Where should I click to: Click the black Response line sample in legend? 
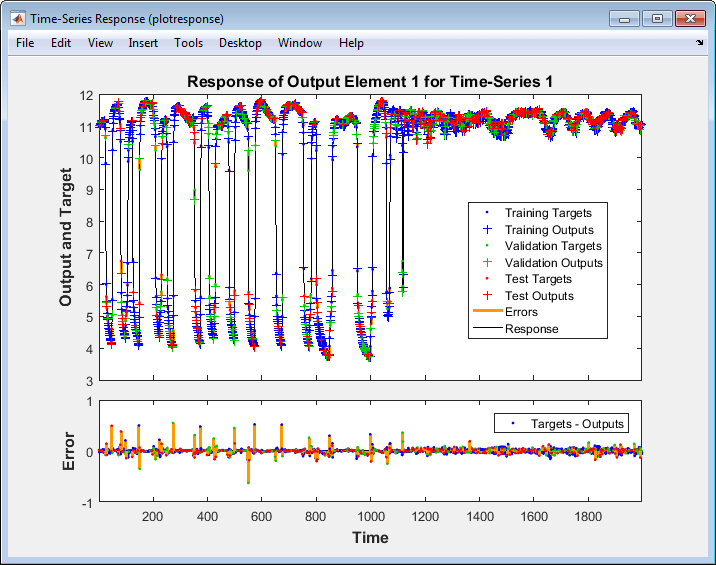pyautogui.click(x=486, y=328)
